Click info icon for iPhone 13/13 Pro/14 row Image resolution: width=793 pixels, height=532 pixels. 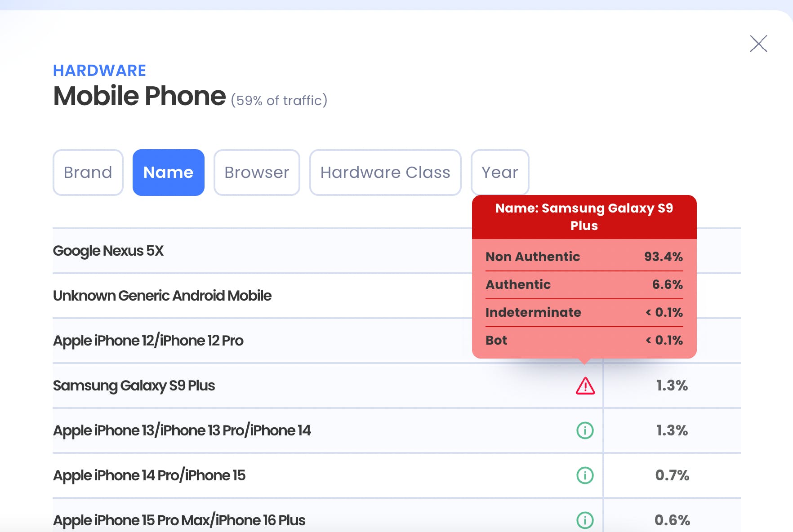585,430
